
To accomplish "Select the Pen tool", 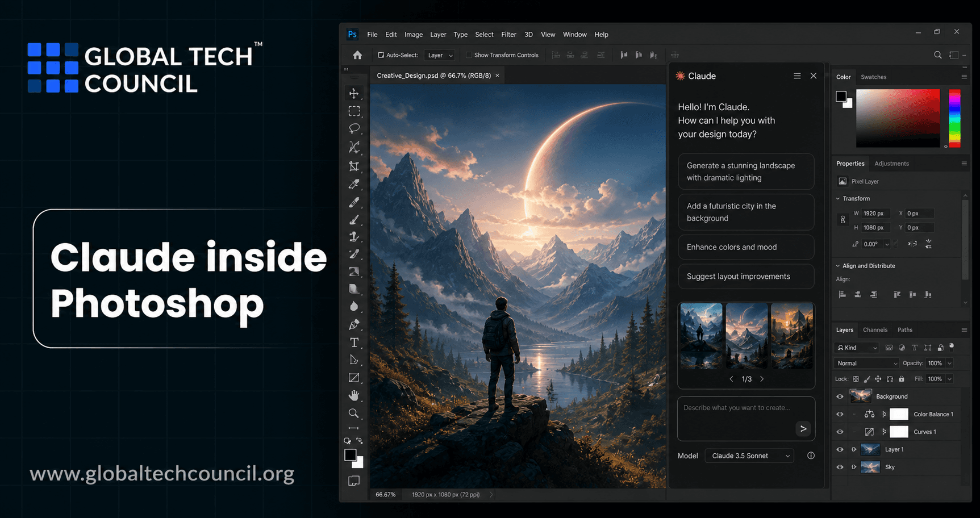I will click(x=354, y=324).
